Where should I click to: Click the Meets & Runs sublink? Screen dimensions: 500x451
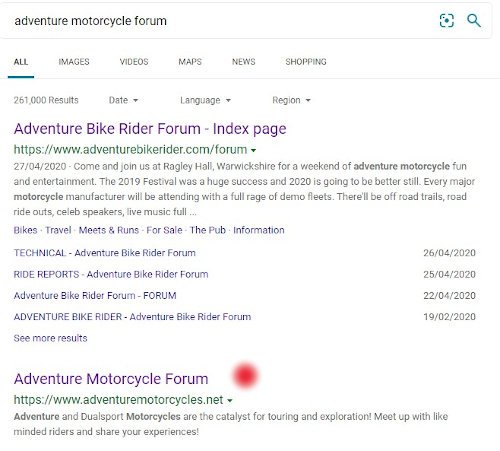point(109,230)
